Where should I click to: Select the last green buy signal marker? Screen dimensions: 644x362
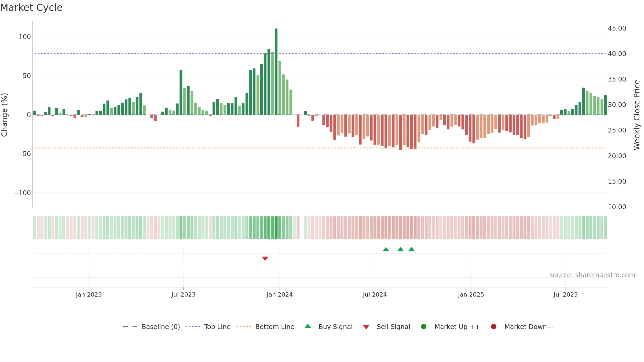click(411, 249)
